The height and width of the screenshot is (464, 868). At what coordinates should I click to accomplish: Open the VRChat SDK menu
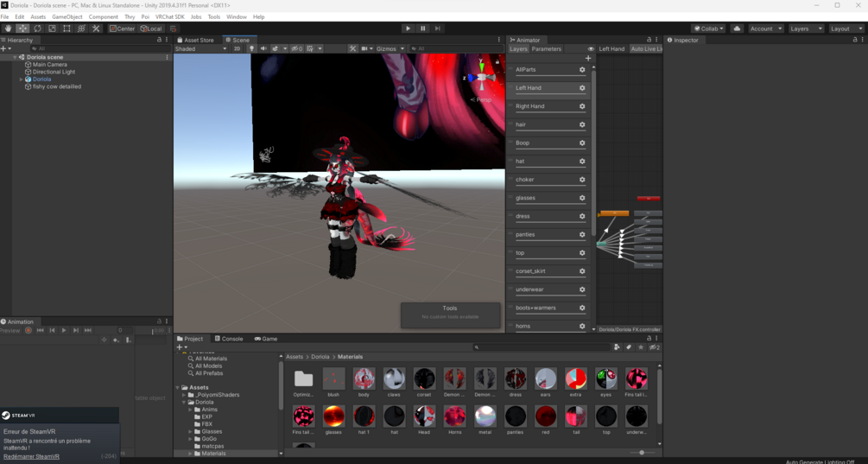pos(170,17)
